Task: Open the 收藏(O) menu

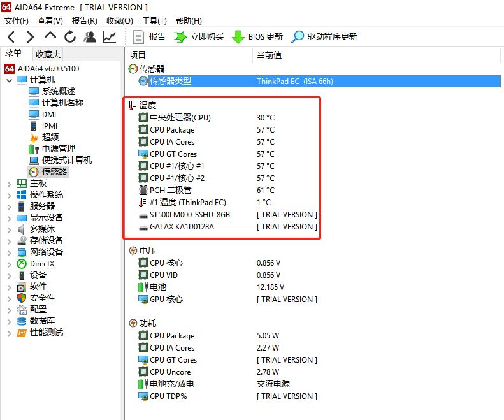Action: tap(120, 21)
